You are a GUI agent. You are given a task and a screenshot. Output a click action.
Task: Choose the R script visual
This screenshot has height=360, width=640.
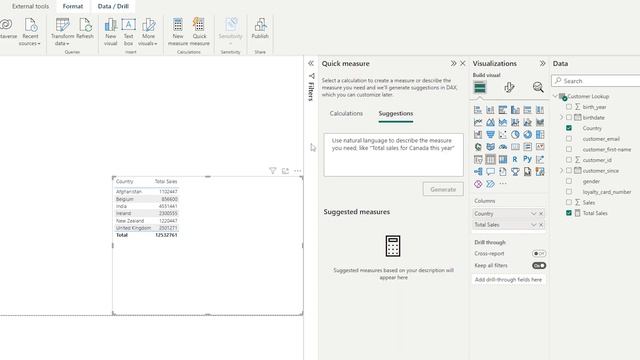tap(515, 159)
